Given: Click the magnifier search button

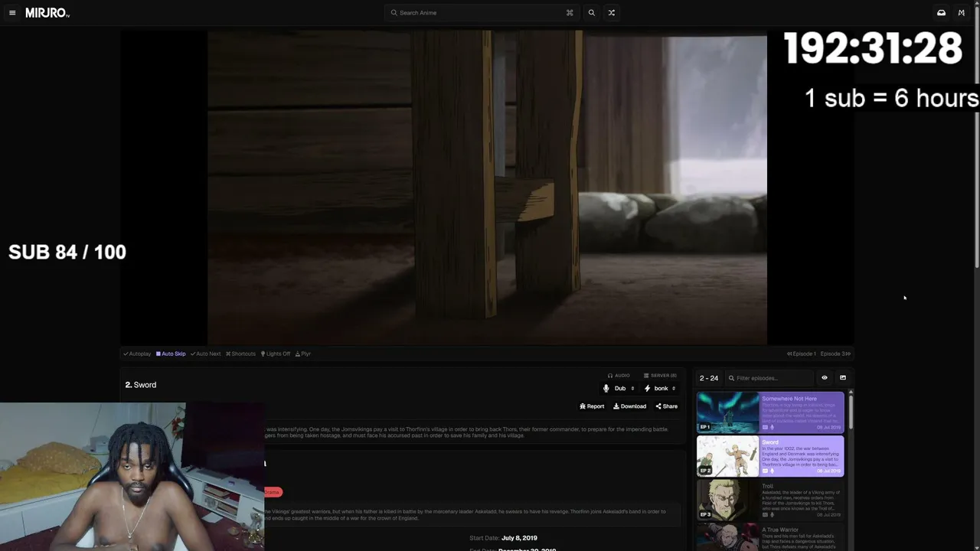Looking at the screenshot, I should [x=591, y=13].
